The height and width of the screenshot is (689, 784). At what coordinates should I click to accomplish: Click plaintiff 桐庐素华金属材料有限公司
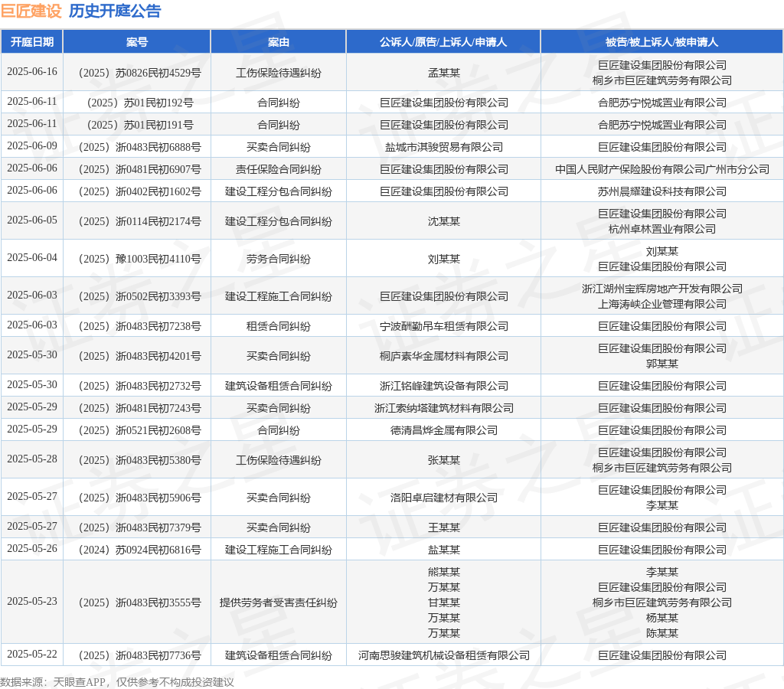click(443, 356)
